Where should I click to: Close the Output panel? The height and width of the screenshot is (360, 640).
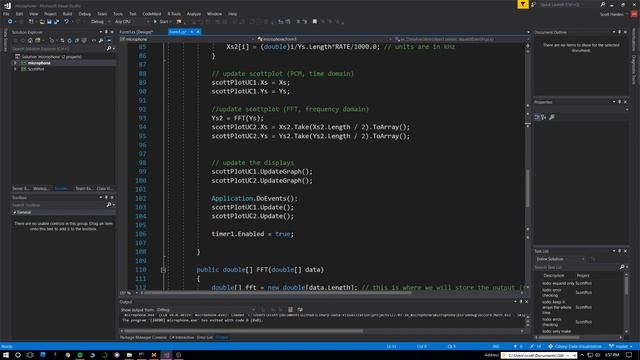click(526, 302)
